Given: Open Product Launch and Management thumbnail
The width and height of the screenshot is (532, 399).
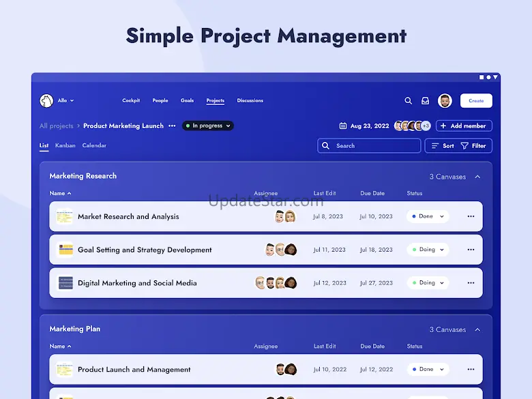Looking at the screenshot, I should click(65, 370).
